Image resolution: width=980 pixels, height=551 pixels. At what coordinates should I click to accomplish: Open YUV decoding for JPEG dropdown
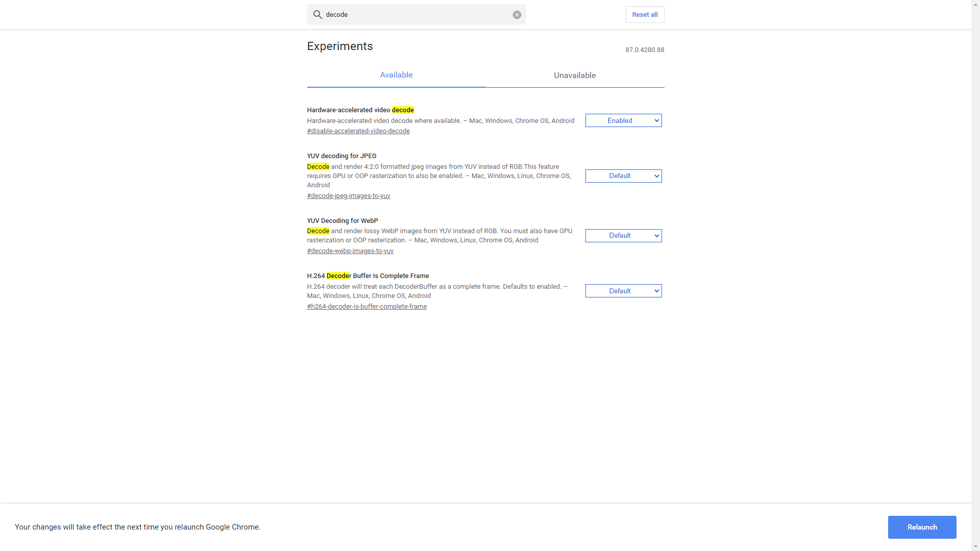point(623,176)
